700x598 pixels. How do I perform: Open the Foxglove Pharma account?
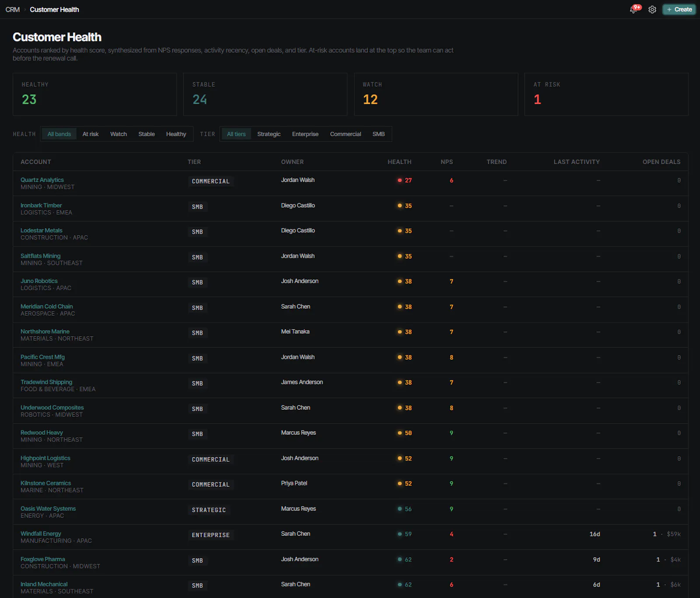click(43, 559)
